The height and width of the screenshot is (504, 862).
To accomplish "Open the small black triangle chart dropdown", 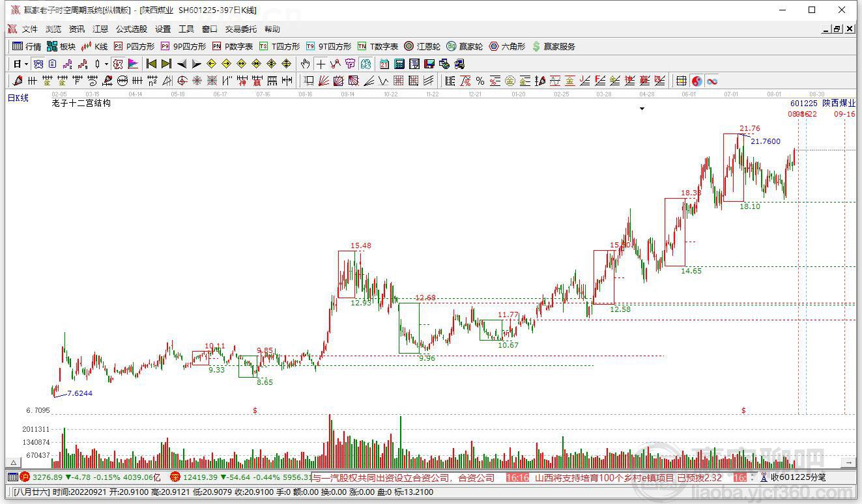I will tap(642, 109).
